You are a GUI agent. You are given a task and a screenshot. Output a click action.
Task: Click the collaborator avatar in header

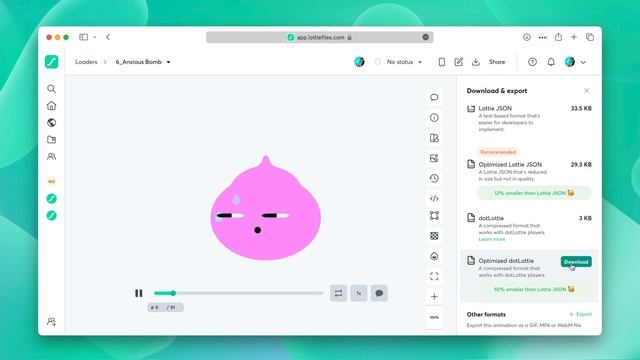(359, 62)
